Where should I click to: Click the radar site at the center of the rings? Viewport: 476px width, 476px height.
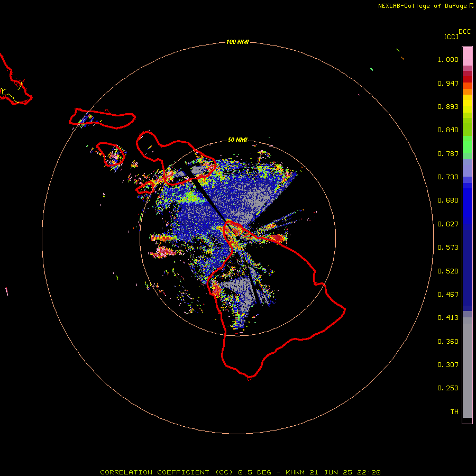(x=237, y=237)
